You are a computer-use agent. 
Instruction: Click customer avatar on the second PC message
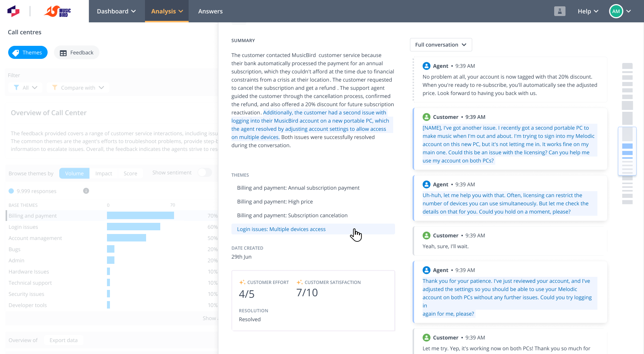[x=427, y=117]
